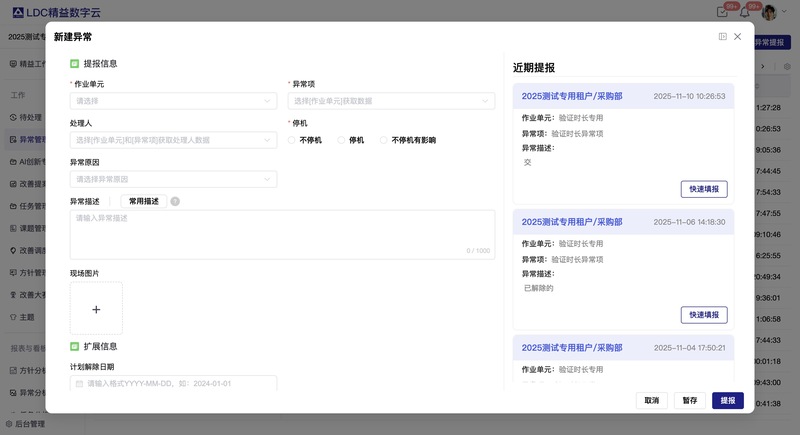Close the 新建异常 dialog with X
The height and width of the screenshot is (435, 800).
point(738,36)
